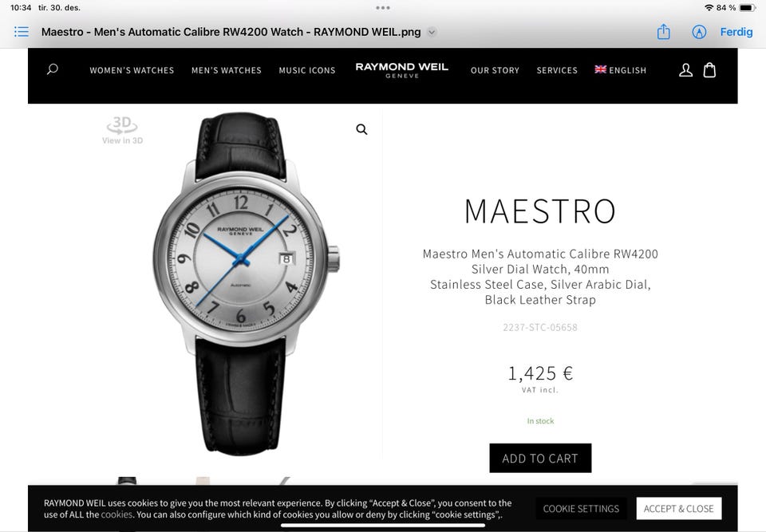Open the markup pen icon
This screenshot has width=766, height=532.
click(699, 32)
